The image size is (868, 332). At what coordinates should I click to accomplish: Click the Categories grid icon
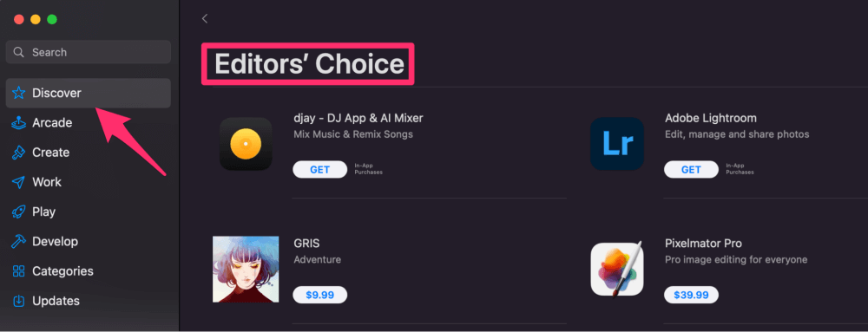(x=19, y=271)
